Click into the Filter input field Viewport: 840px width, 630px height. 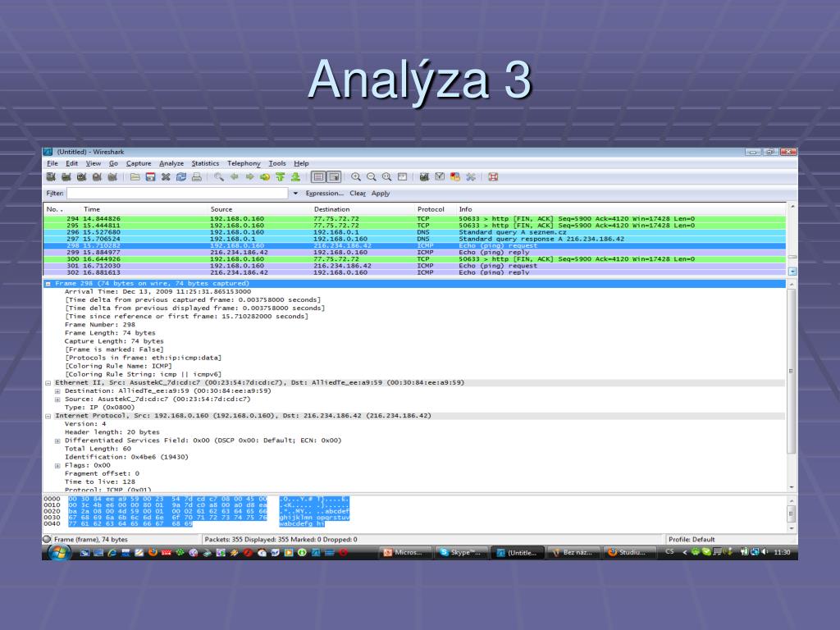pyautogui.click(x=177, y=193)
